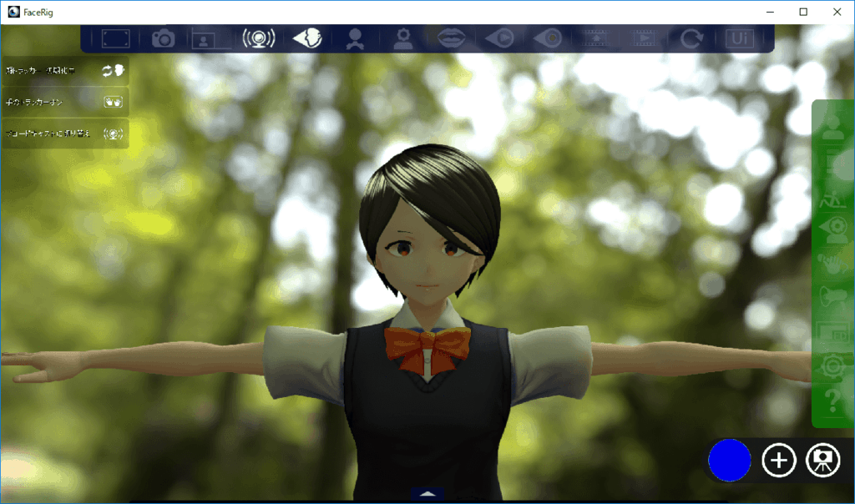Click the switch to broadcast button in left panel

(65, 134)
